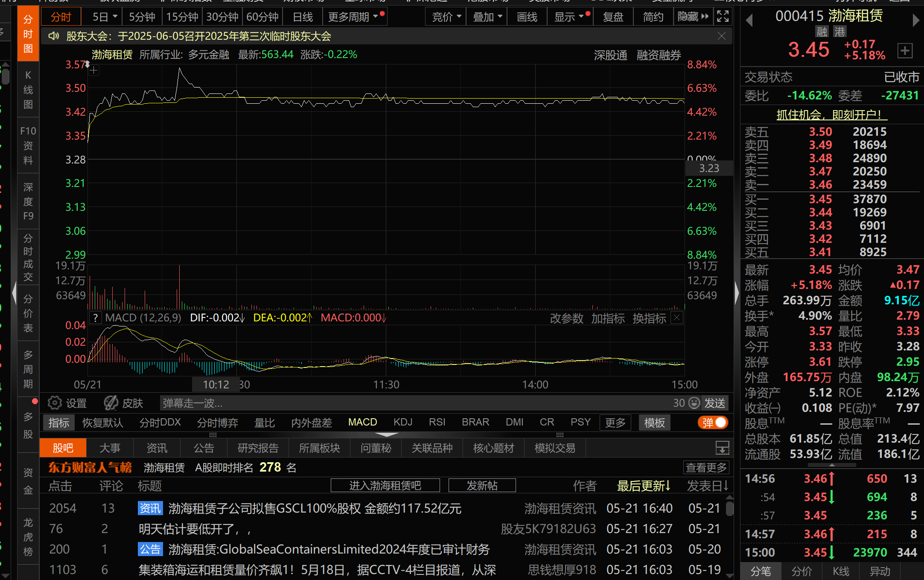The height and width of the screenshot is (580, 924).
Task: Type in the 弹幕走一波 input field
Action: (x=414, y=402)
